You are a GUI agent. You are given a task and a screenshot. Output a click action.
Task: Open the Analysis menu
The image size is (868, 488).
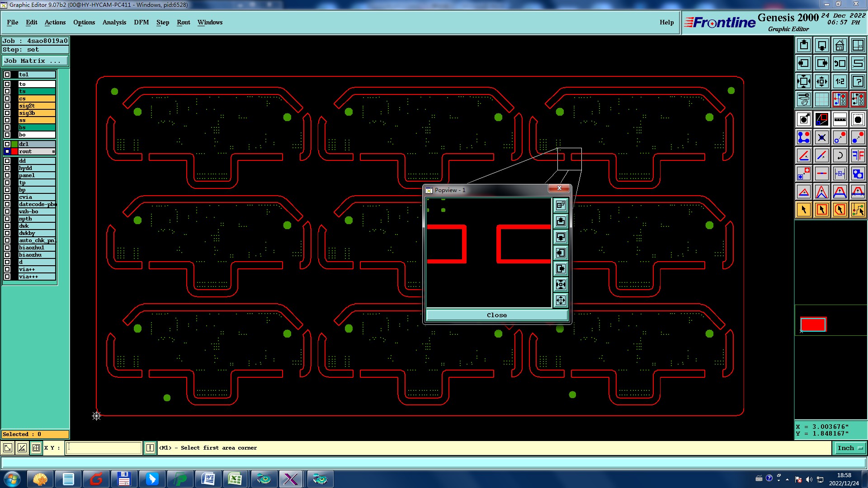click(x=114, y=22)
